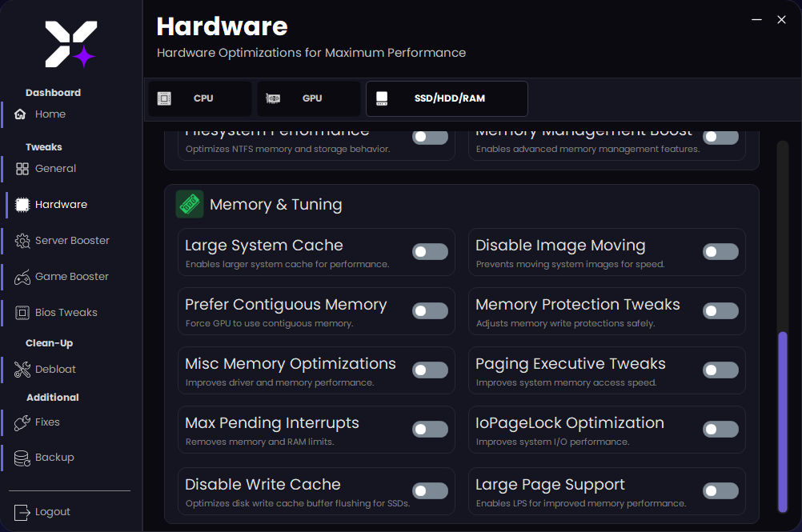Open the GPU optimizations tab
Image resolution: width=802 pixels, height=532 pixels.
pyautogui.click(x=307, y=98)
